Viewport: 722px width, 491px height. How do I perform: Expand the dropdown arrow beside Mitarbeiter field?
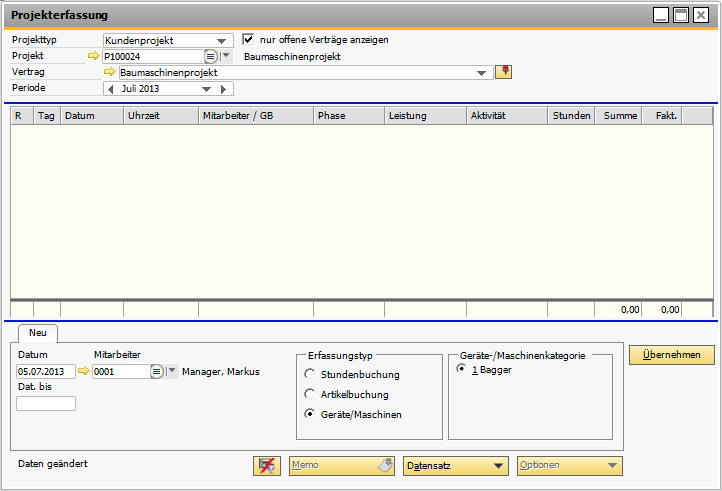click(x=172, y=371)
